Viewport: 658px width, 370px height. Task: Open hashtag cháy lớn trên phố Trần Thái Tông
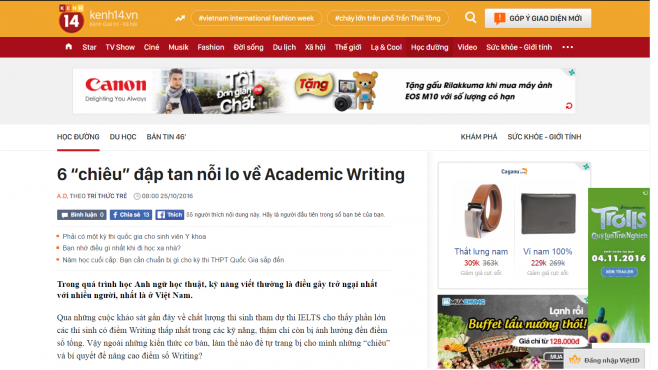[x=387, y=18]
